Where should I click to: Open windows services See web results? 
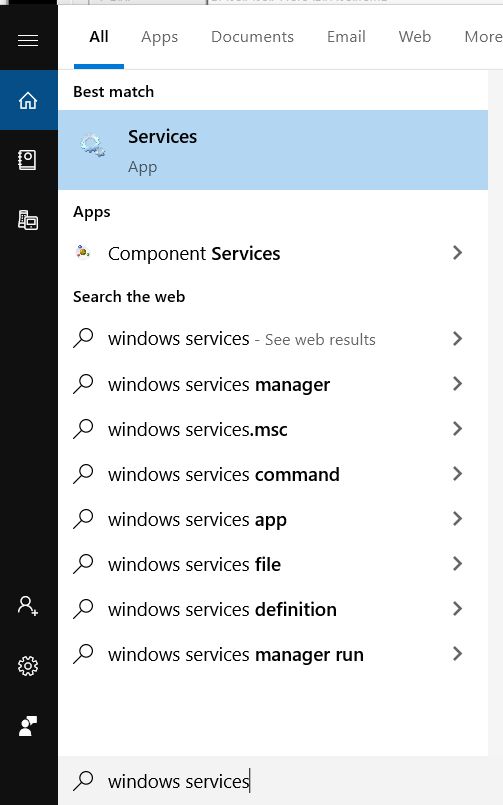point(273,339)
